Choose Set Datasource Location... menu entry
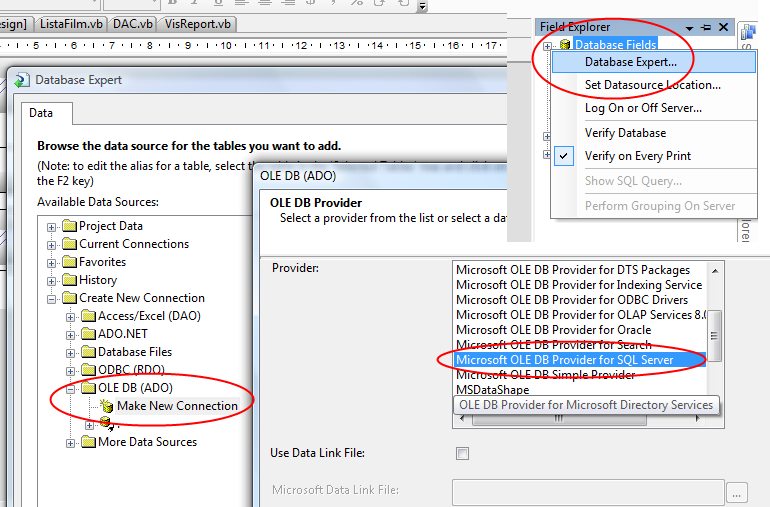Screen dimensions: 770x507 (652, 84)
